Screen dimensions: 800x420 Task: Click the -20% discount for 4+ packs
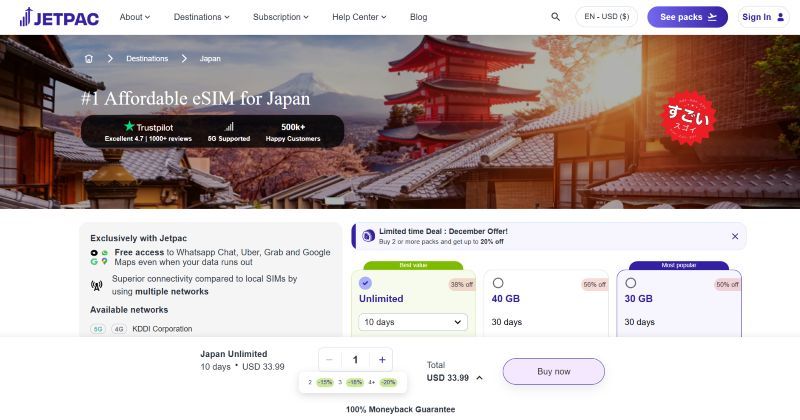click(x=388, y=382)
